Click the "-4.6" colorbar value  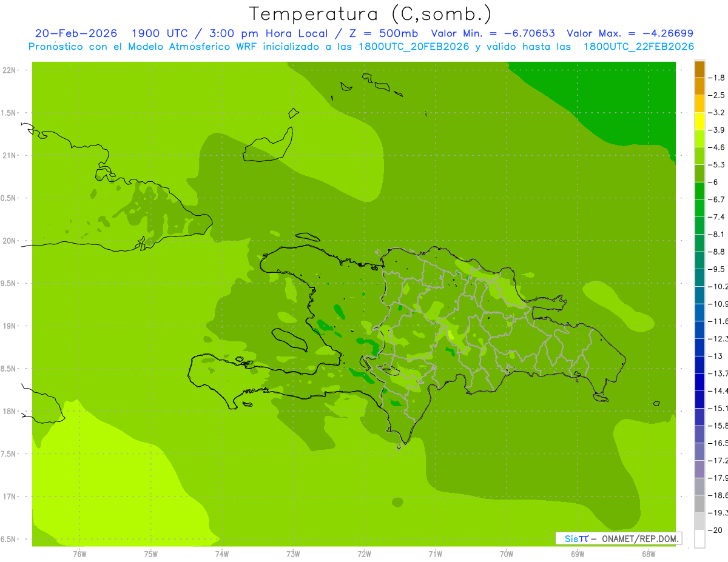click(x=717, y=147)
